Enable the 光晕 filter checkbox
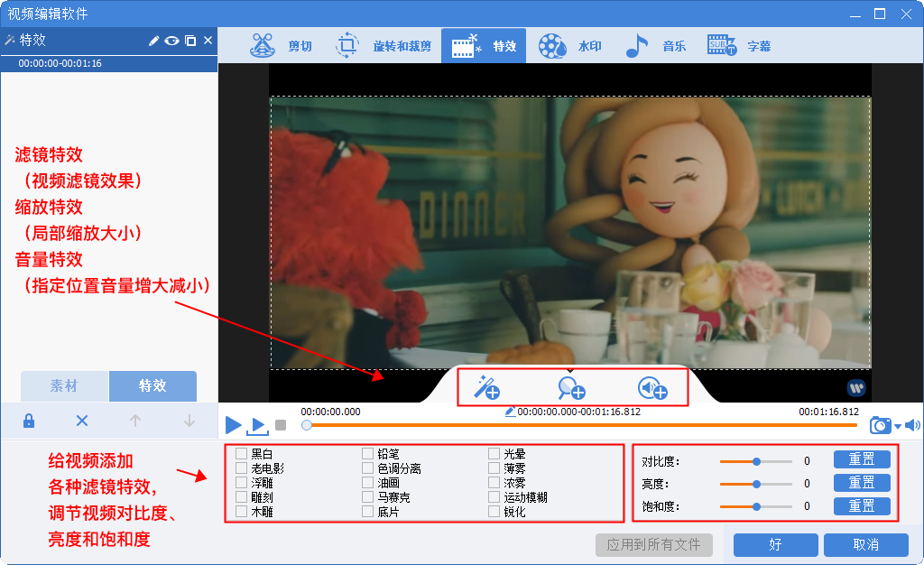This screenshot has width=924, height=565. 494,454
